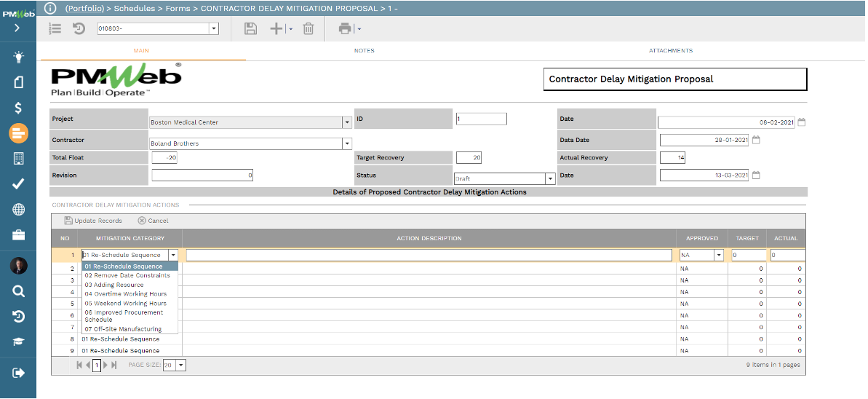
Task: Open the globe portfolio sidebar icon
Action: [x=18, y=210]
